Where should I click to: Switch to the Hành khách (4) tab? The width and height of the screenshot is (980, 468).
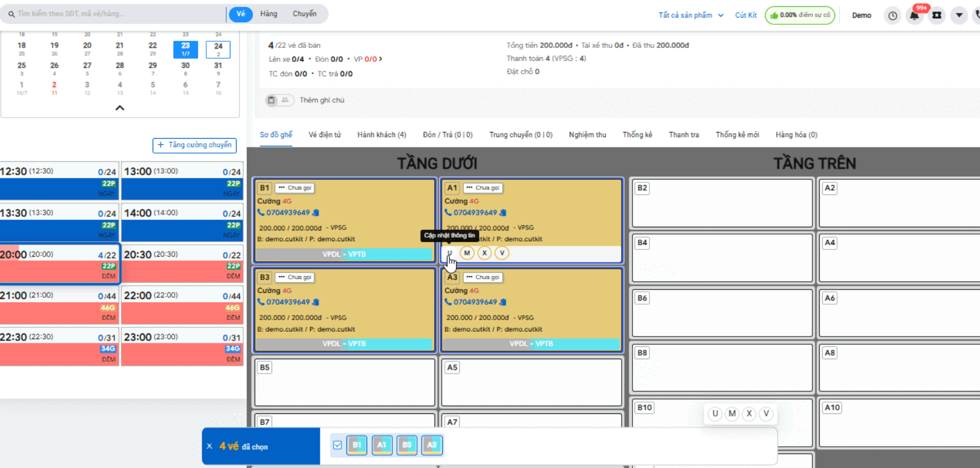(x=381, y=135)
